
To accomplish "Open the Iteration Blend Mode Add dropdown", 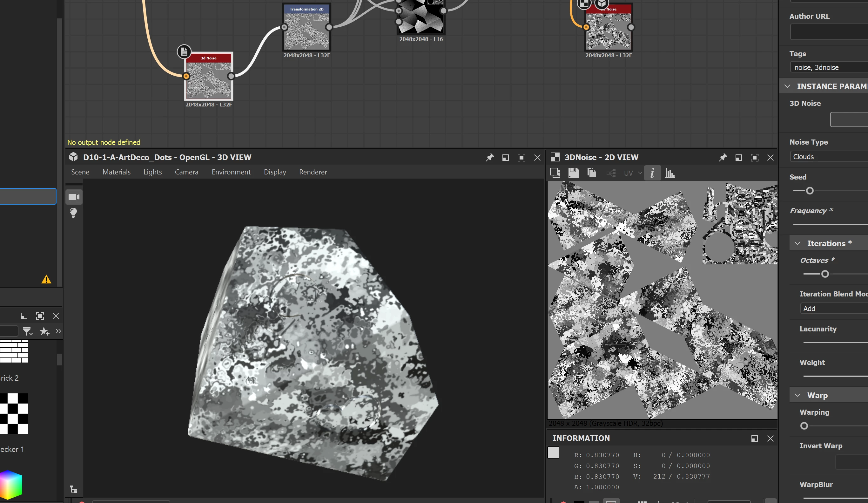I will tap(834, 309).
